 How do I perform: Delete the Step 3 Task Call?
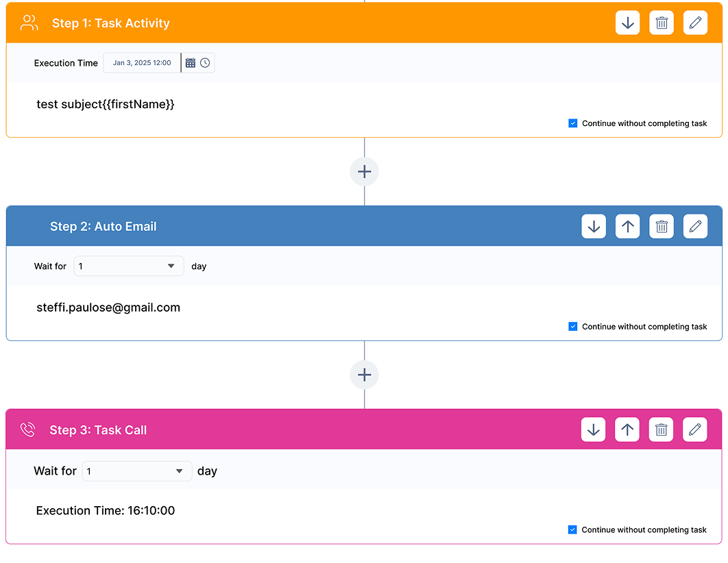pyautogui.click(x=661, y=429)
